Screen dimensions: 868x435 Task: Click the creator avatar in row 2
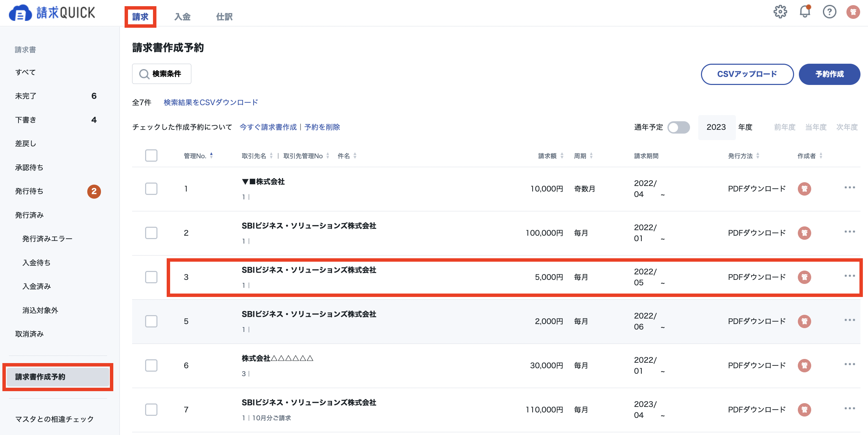click(804, 233)
